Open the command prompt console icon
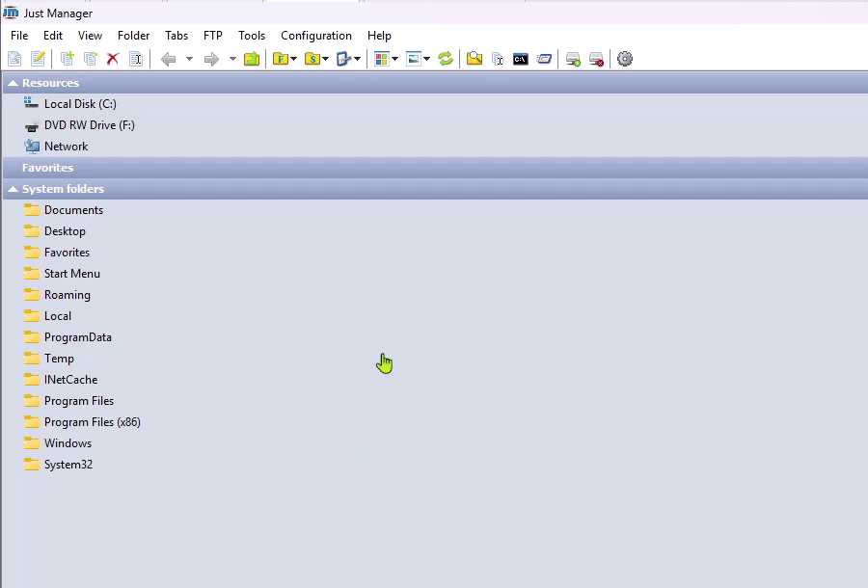This screenshot has height=588, width=868. tap(521, 59)
